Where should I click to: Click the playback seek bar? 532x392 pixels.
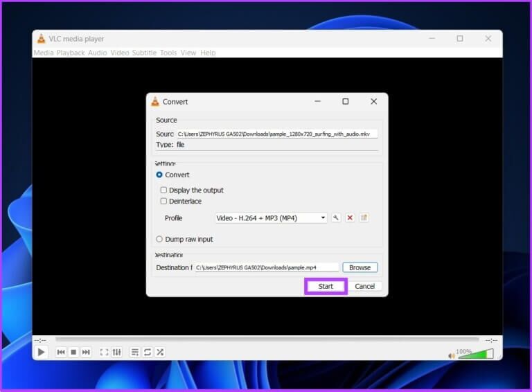pos(267,339)
